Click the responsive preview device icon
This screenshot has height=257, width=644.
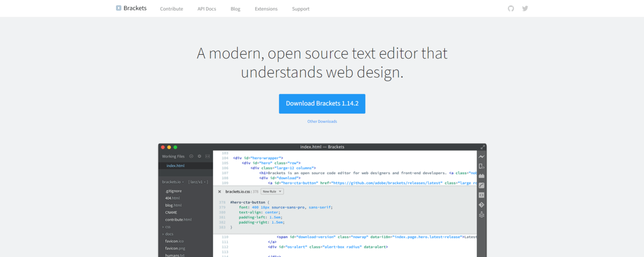481,166
